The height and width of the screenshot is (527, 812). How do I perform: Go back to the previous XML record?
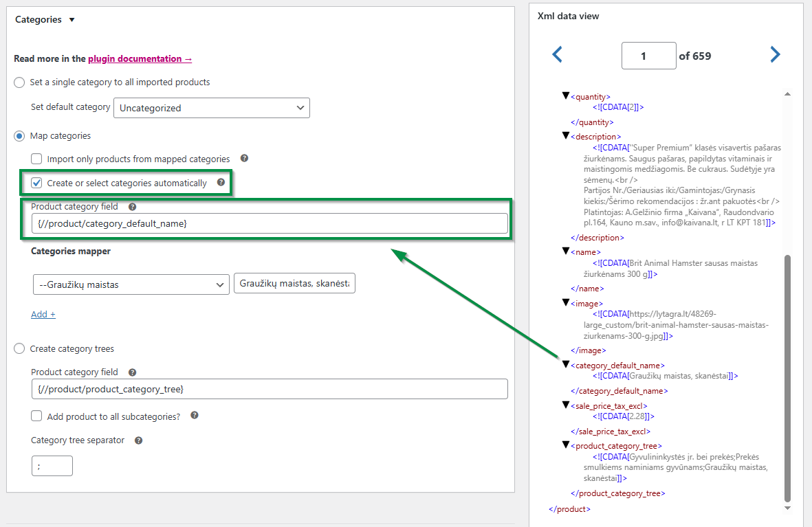(x=557, y=54)
